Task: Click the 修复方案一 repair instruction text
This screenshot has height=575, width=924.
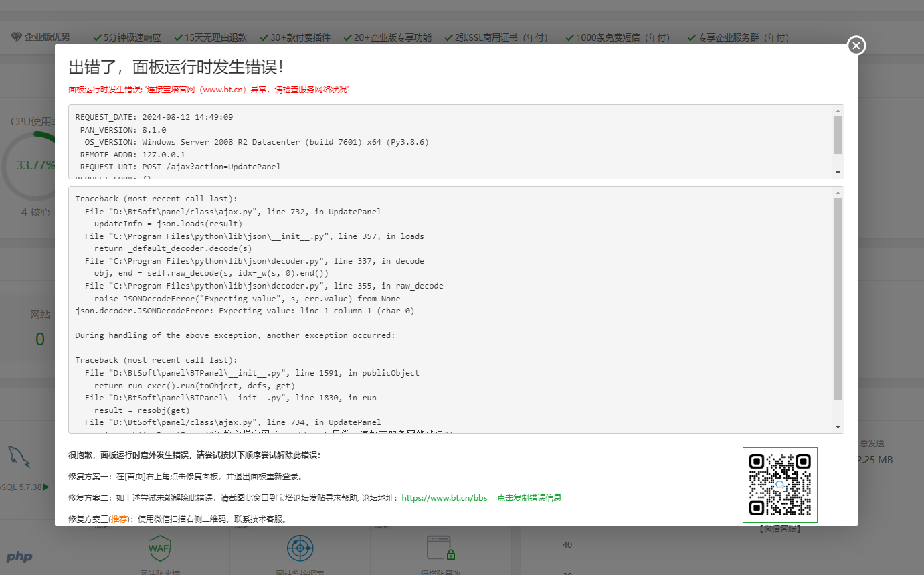Action: [185, 477]
